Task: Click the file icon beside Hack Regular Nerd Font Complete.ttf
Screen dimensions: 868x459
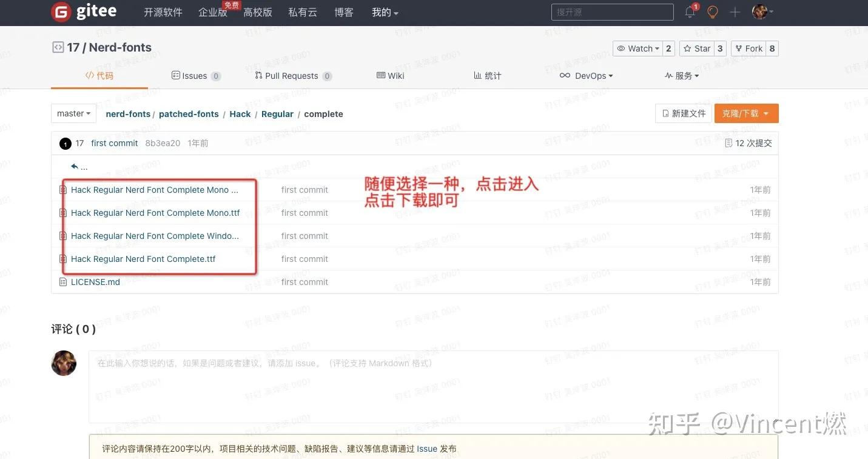Action: 63,259
